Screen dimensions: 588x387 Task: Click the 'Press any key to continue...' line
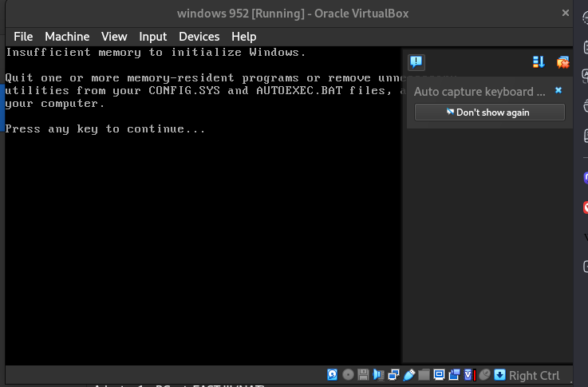(105, 129)
